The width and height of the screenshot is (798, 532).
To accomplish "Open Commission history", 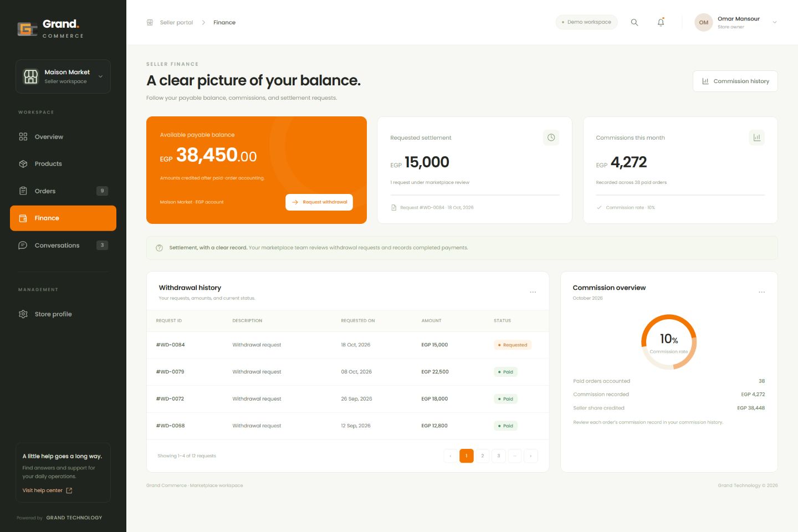I will click(x=735, y=81).
